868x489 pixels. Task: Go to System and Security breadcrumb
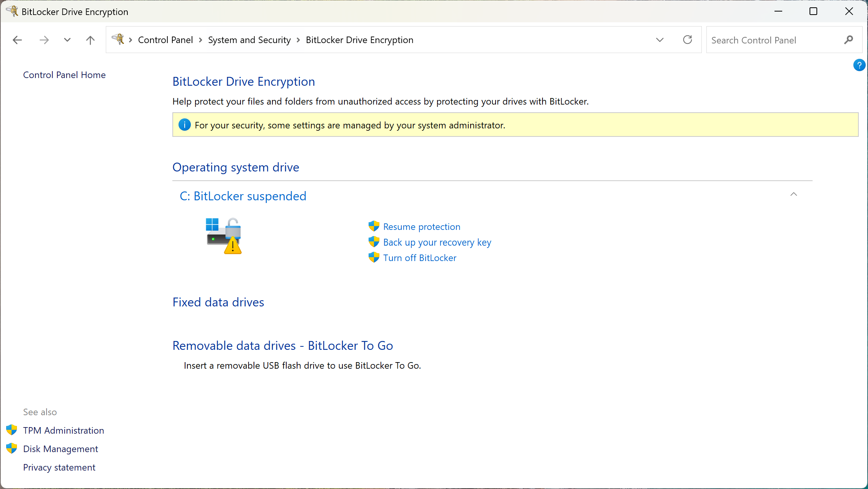click(x=249, y=40)
